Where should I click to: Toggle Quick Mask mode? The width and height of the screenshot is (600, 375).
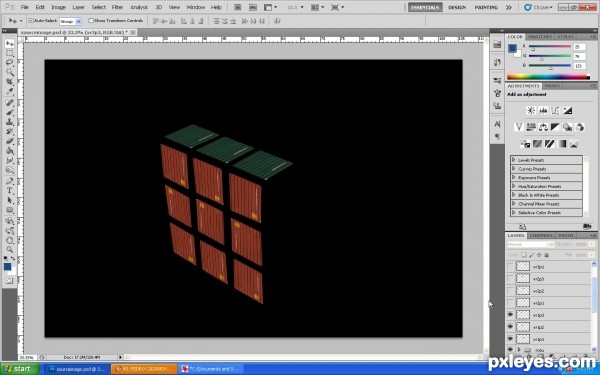pos(10,281)
